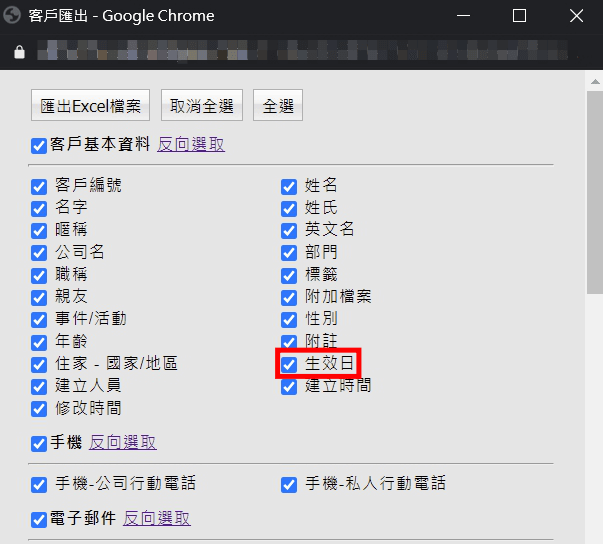This screenshot has width=603, height=544.
Task: Maximize the 客戶匯出 Chrome window
Action: (519, 16)
